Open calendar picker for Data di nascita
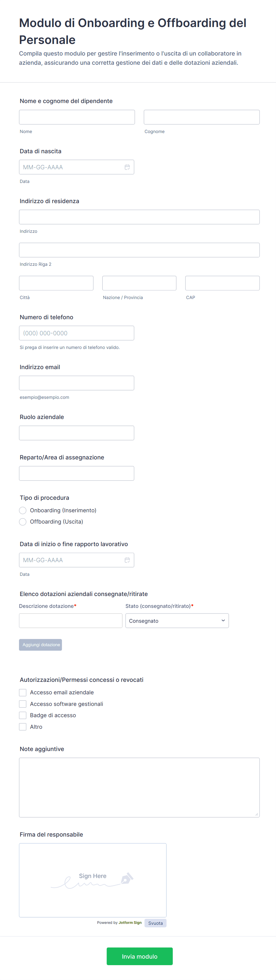Image resolution: width=276 pixels, height=980 pixels. (x=127, y=167)
